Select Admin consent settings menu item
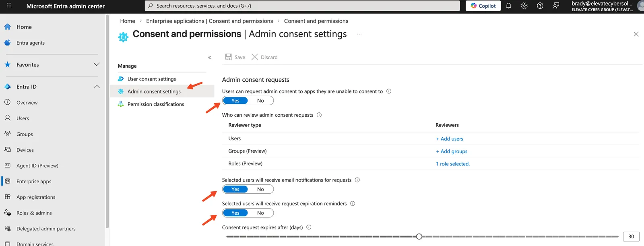The image size is (644, 246). [162, 91]
